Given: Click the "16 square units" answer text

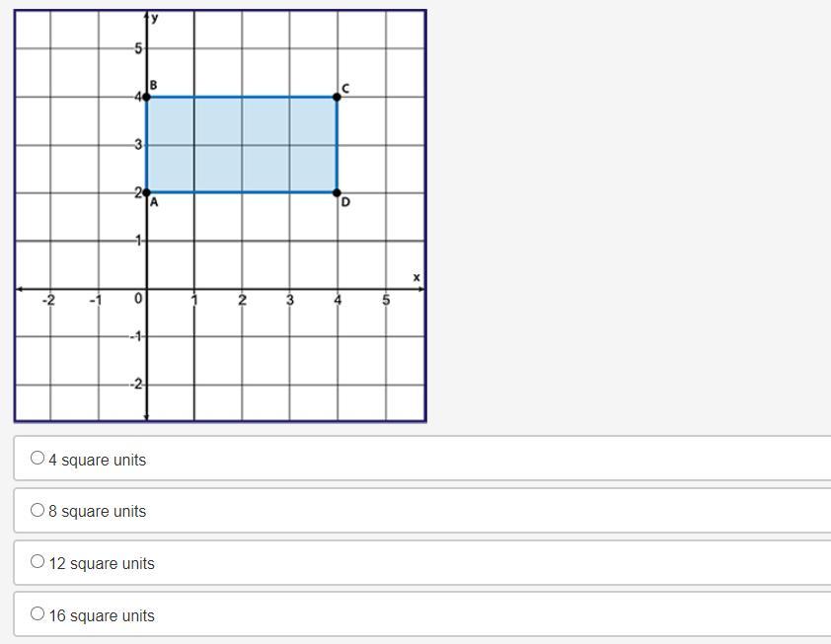Looking at the screenshot, I should pos(102,615).
